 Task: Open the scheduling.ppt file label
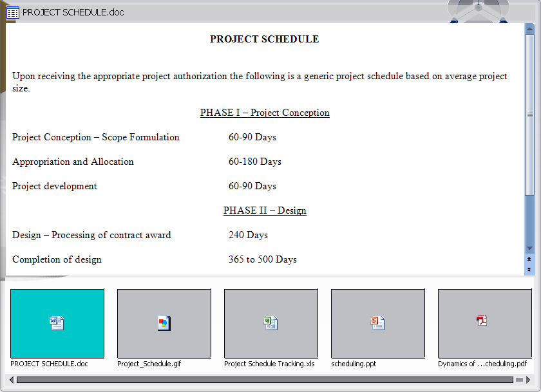[x=354, y=364]
